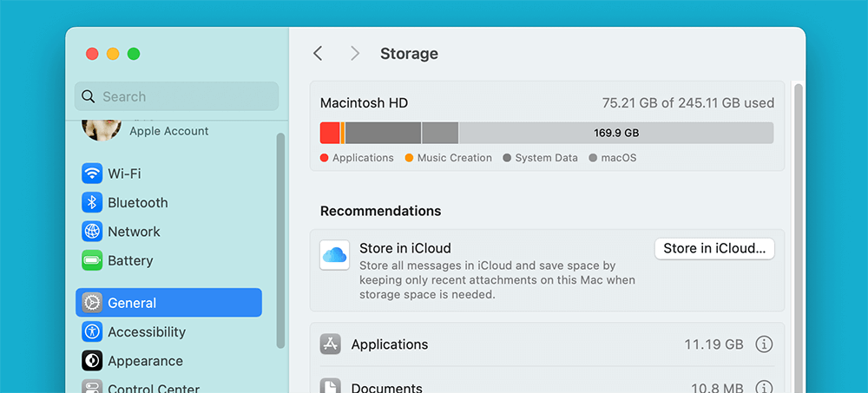Screen dimensions: 868x393
Task: Open Network preferences via globe icon
Action: pyautogui.click(x=92, y=231)
